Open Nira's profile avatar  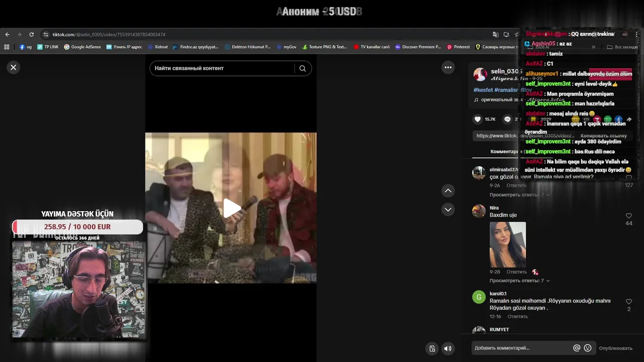(x=478, y=211)
